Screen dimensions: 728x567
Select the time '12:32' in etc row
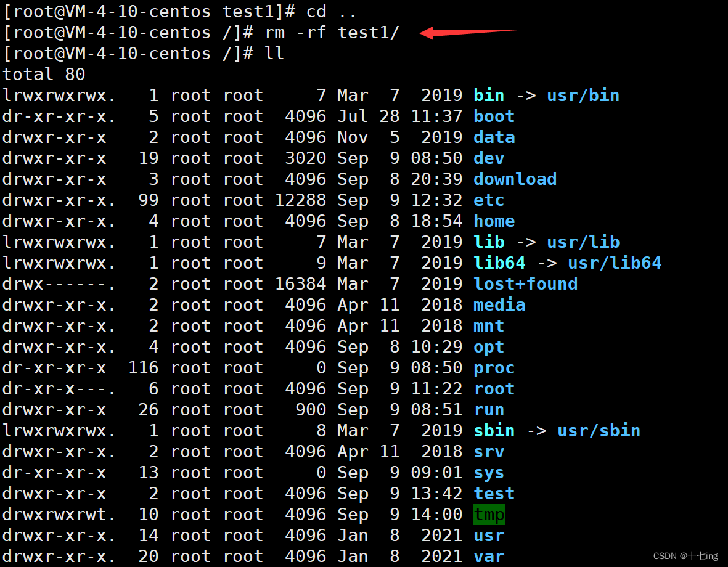coord(436,200)
